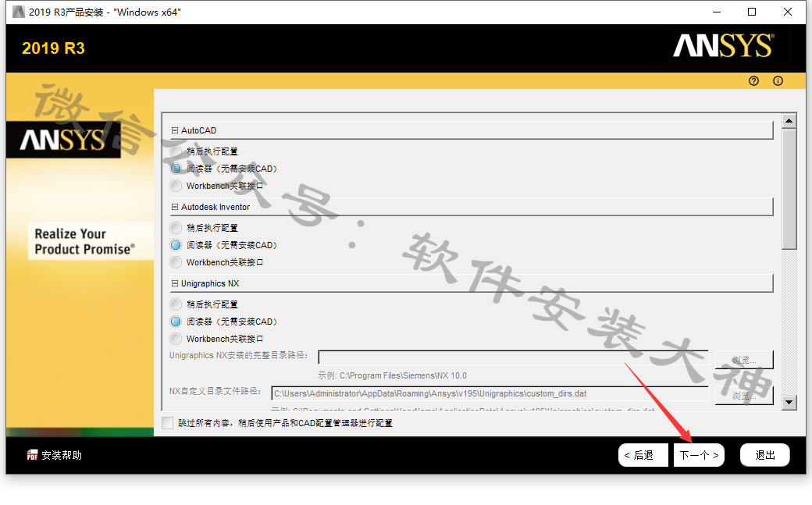
Task: Select Autodesk Inventor 阅读器 reader option
Action: [176, 245]
